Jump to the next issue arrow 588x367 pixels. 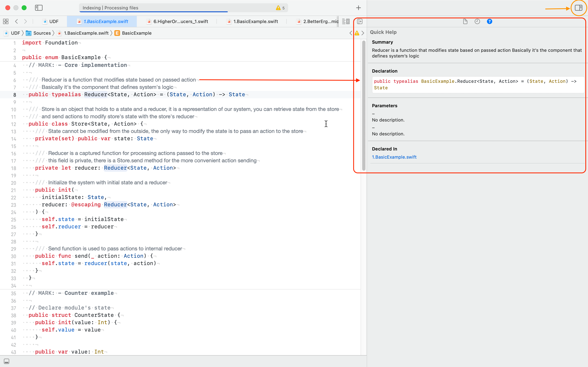pos(363,33)
